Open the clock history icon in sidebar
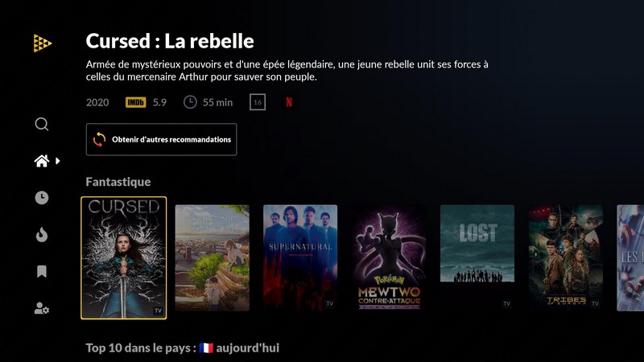 (42, 198)
